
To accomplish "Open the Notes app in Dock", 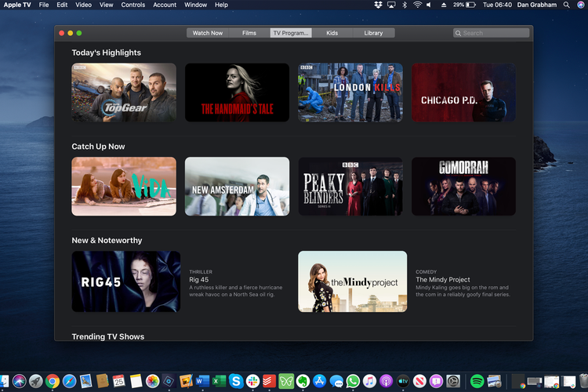I will (136, 382).
